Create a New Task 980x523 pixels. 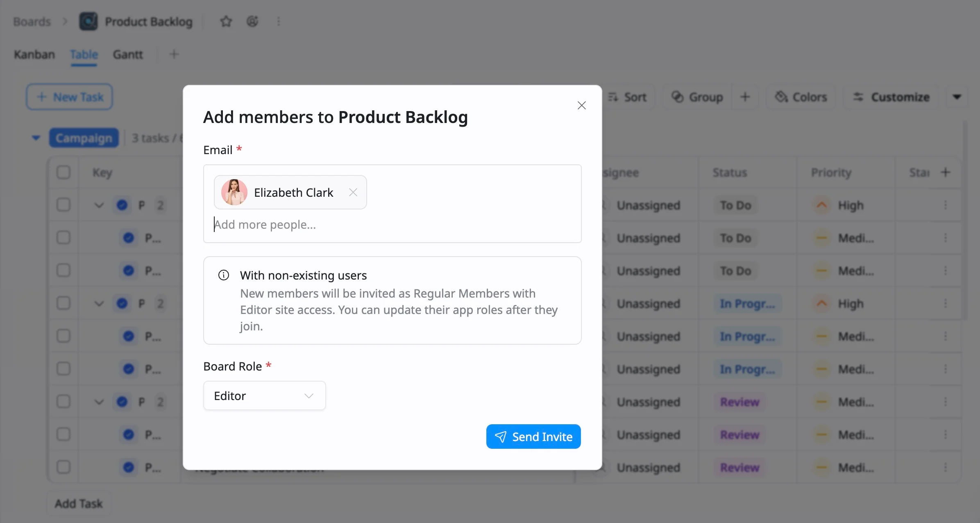[70, 97]
